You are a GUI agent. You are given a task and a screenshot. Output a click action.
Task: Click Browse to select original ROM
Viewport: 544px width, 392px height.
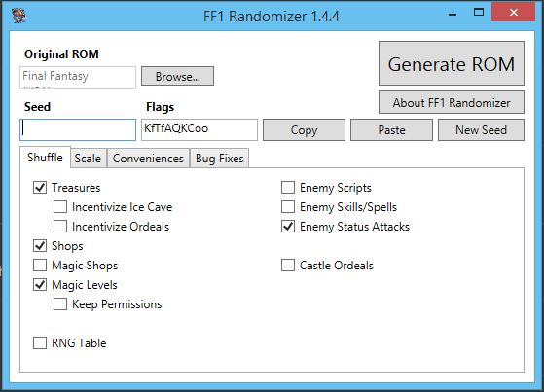(178, 76)
